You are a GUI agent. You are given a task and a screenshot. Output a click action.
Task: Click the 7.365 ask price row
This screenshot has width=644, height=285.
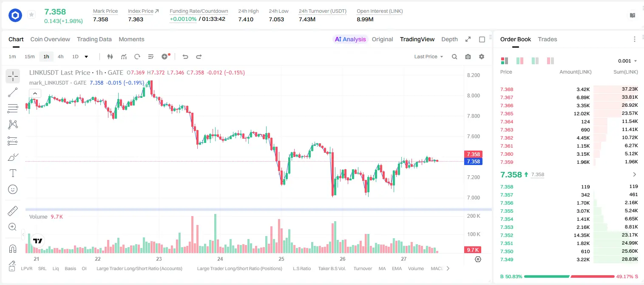(x=569, y=114)
